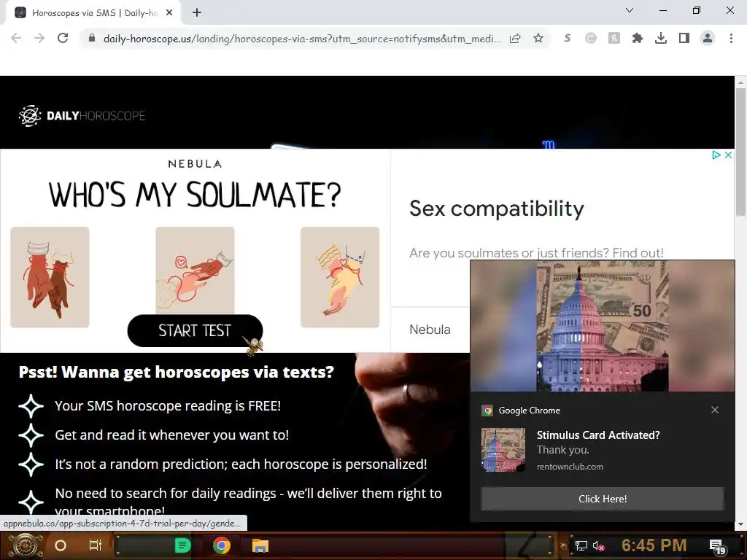Open the Stimulus Card Activated? notification title
The width and height of the screenshot is (747, 560).
coord(598,435)
